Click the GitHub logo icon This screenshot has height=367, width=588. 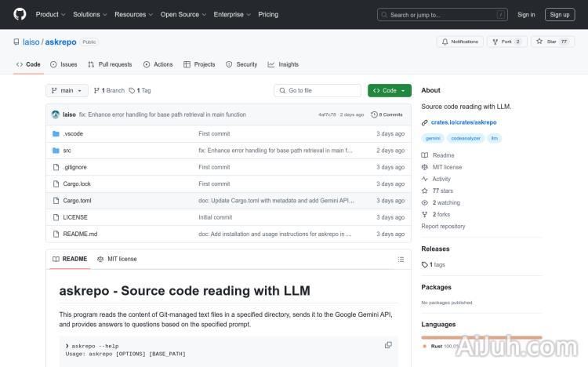pyautogui.click(x=20, y=14)
